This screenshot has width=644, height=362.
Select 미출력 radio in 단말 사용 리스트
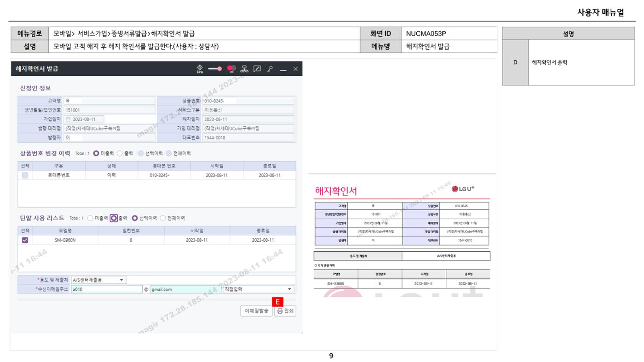tap(90, 218)
